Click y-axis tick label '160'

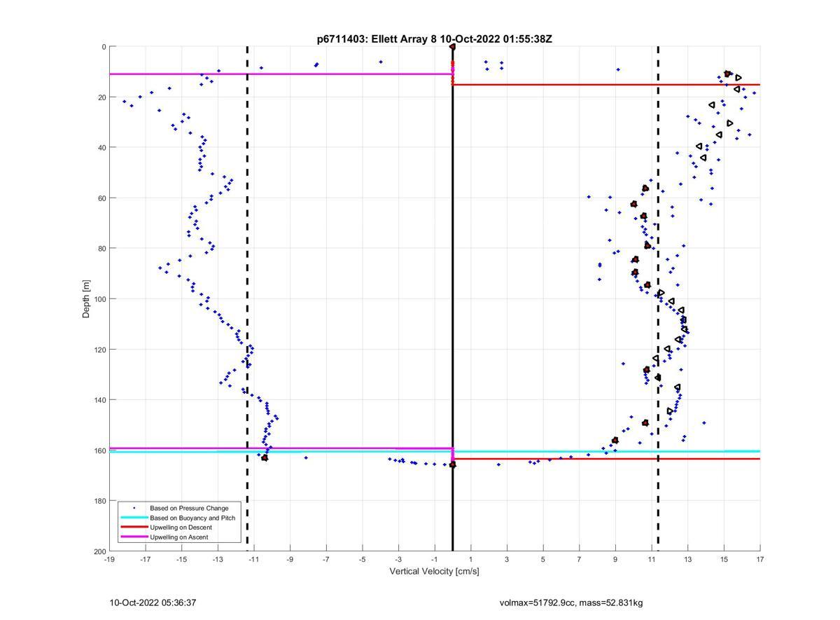(x=99, y=450)
